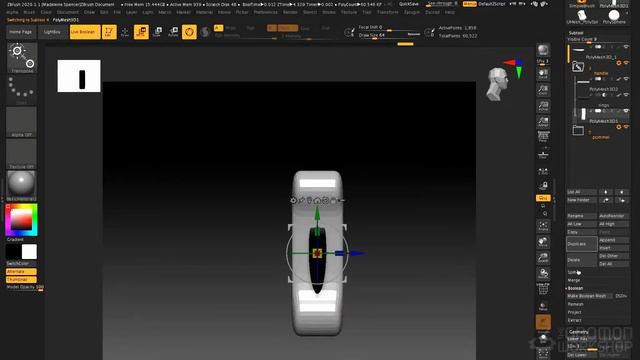The height and width of the screenshot is (360, 640).
Task: Toggle the Alternate button
Action: pos(21,271)
